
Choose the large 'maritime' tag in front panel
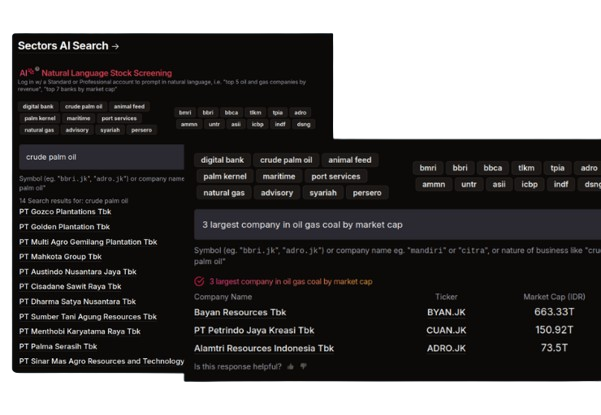pos(279,177)
